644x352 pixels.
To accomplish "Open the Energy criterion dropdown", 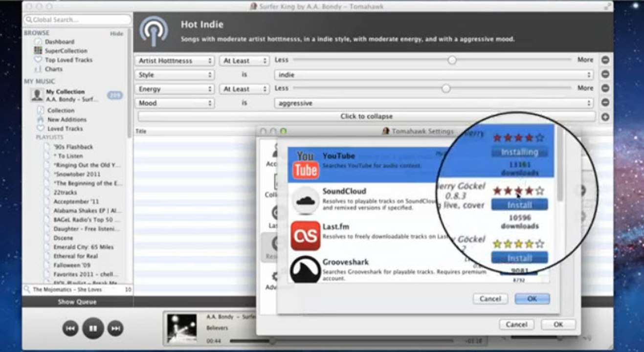I will [x=175, y=89].
